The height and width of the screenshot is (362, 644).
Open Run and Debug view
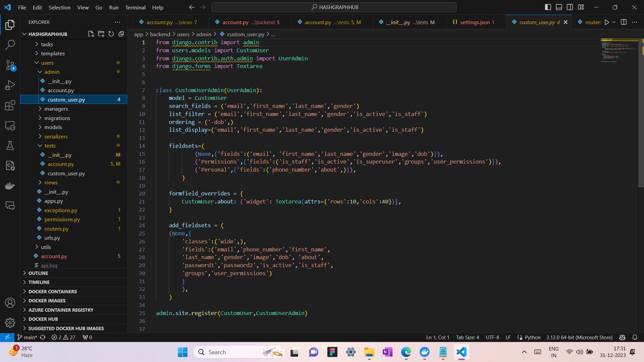coord(10,85)
